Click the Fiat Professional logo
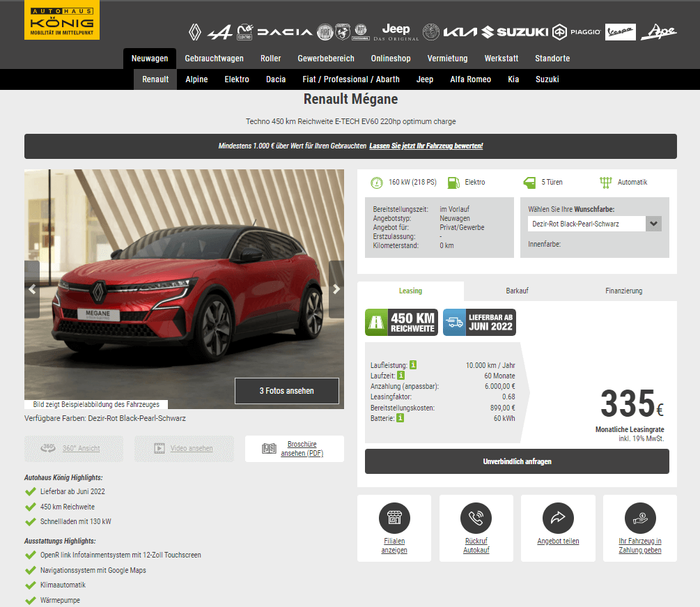700x607 pixels. [x=361, y=32]
